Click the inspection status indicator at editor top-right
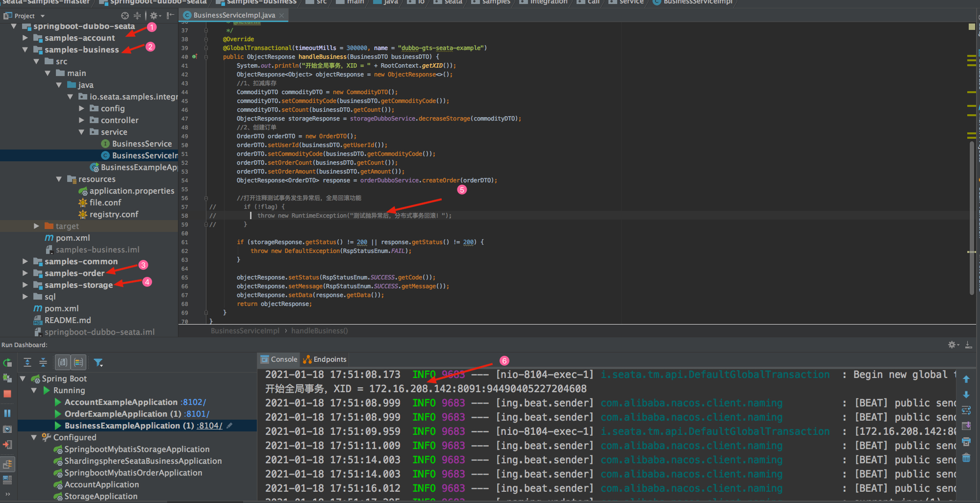 tap(972, 26)
